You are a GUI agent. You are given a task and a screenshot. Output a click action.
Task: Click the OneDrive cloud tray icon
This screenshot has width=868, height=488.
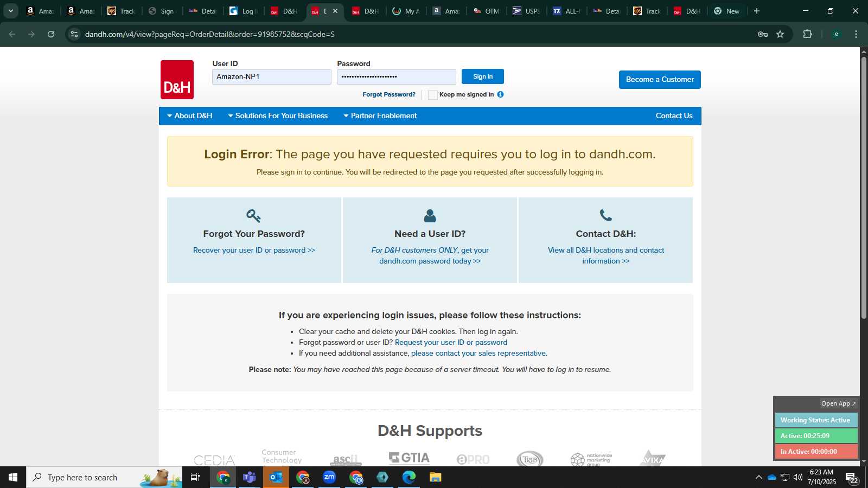pos(771,477)
